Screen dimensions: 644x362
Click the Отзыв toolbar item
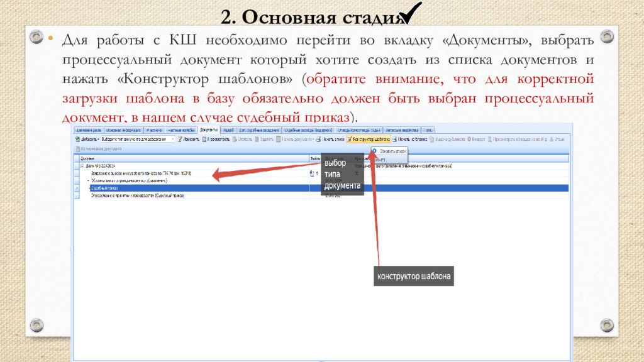(557, 139)
